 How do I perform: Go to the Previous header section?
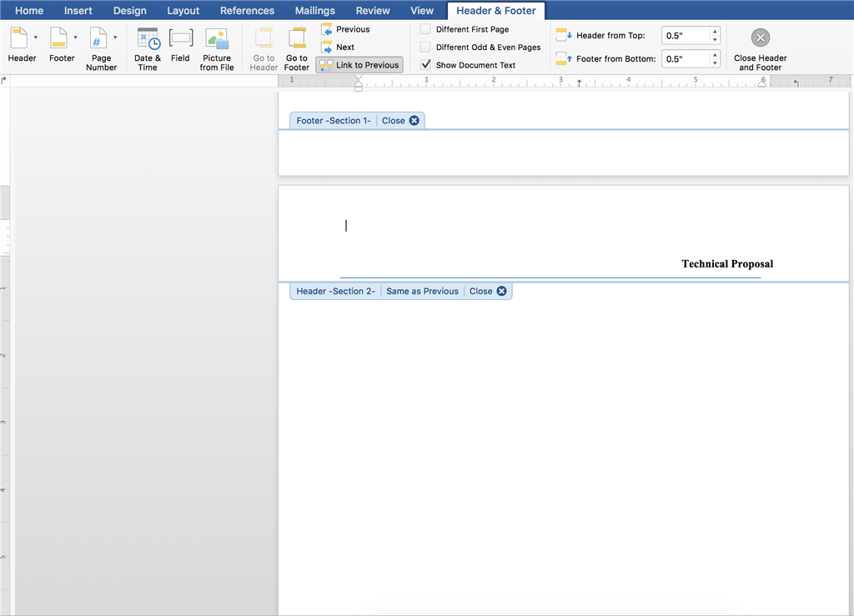tap(345, 29)
